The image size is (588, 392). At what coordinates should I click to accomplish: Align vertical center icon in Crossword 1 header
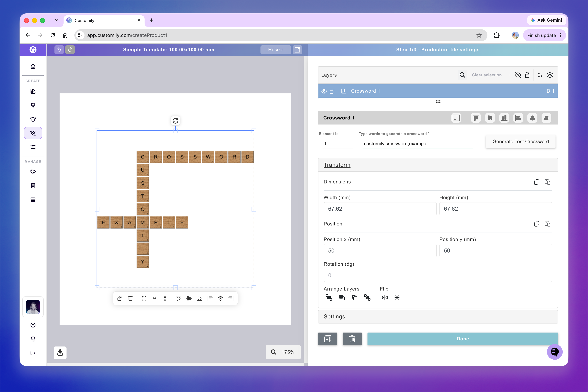tap(490, 118)
